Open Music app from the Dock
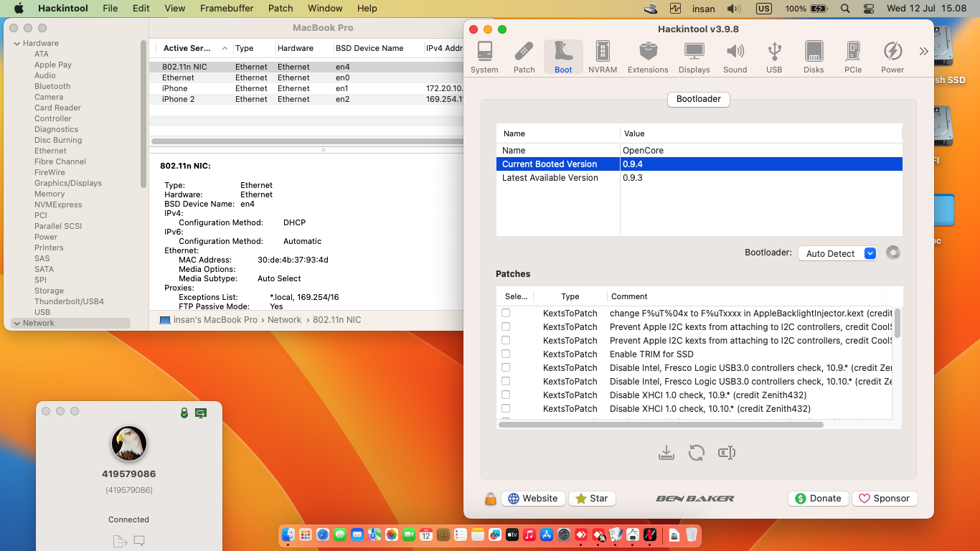980x551 pixels. click(x=529, y=534)
